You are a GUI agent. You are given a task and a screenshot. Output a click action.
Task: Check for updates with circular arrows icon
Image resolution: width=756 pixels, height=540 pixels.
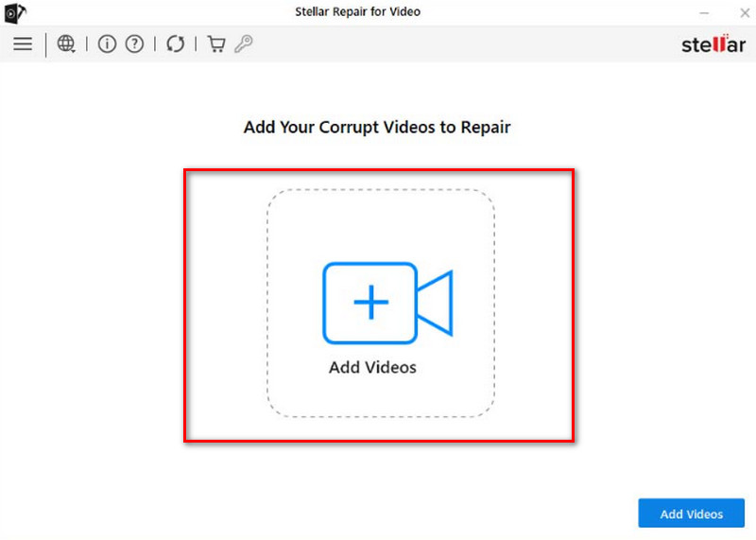tap(175, 44)
